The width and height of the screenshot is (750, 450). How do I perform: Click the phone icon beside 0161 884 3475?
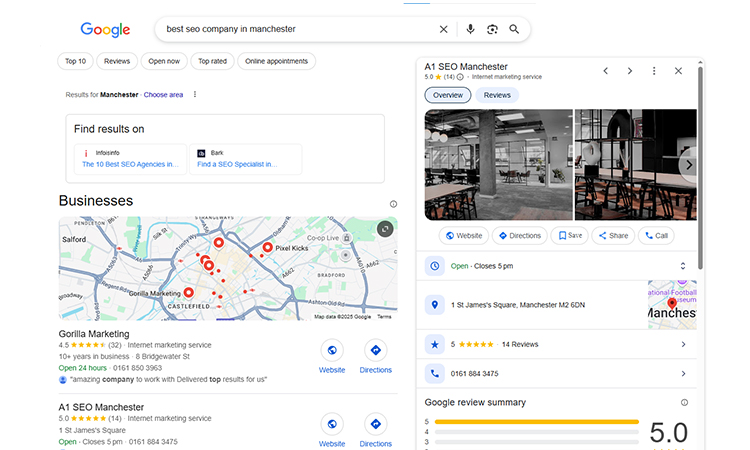435,373
